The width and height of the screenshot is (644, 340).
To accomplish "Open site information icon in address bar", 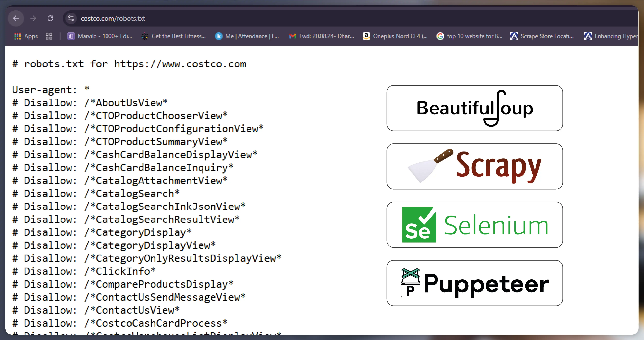I will point(71,19).
